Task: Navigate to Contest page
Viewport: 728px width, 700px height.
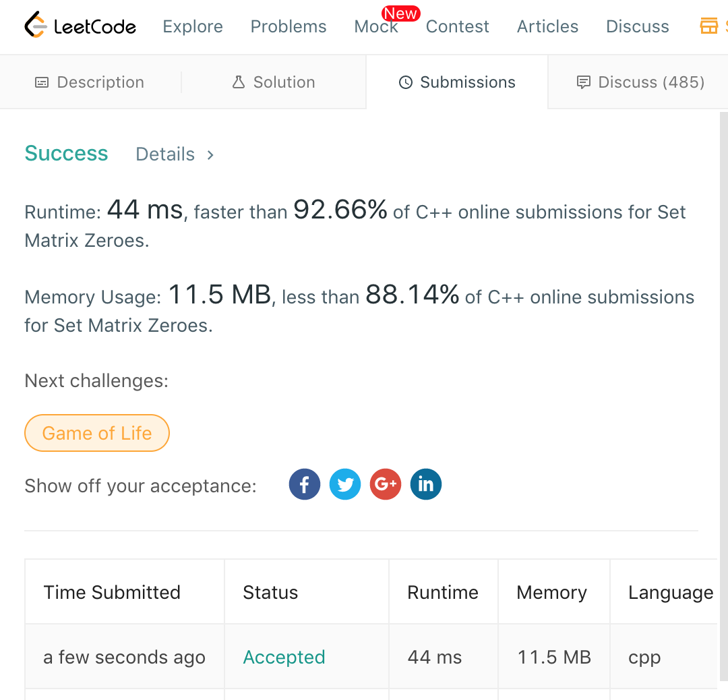Action: (x=458, y=26)
